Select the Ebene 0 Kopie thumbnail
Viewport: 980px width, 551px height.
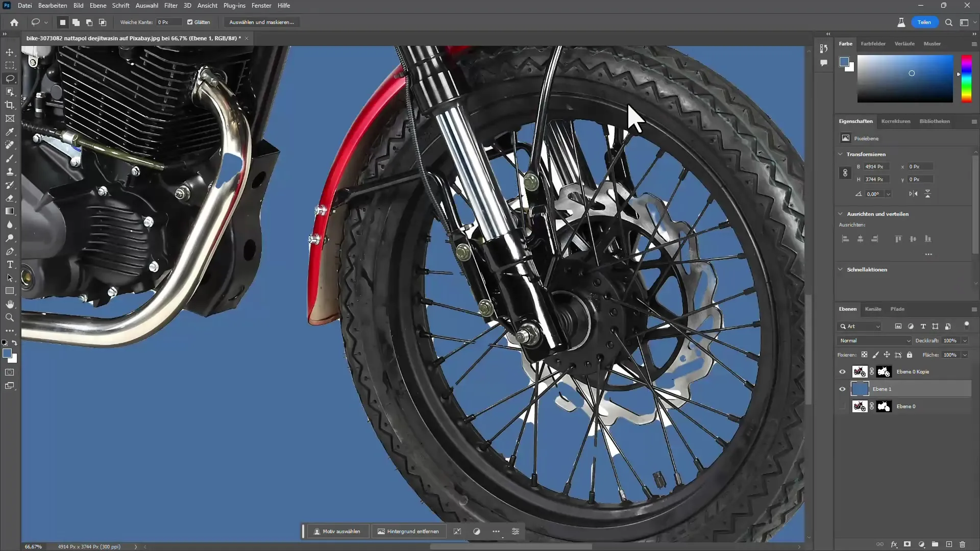coord(860,371)
